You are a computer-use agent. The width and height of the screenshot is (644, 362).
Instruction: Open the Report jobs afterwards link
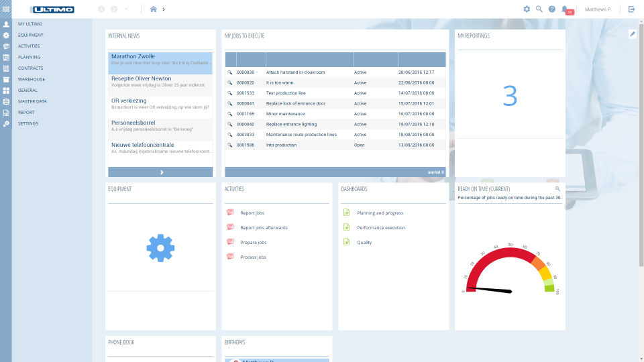[264, 228]
